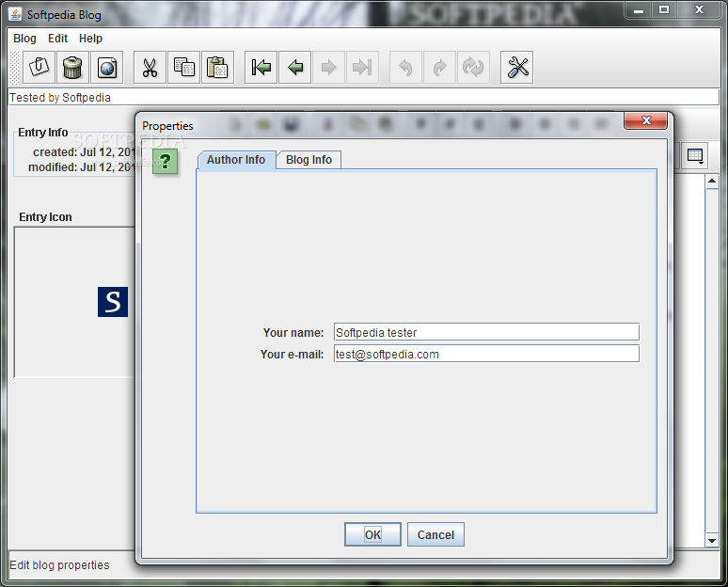Click the 'modified: Jul 12' text
The height and width of the screenshot is (587, 728).
tap(81, 167)
